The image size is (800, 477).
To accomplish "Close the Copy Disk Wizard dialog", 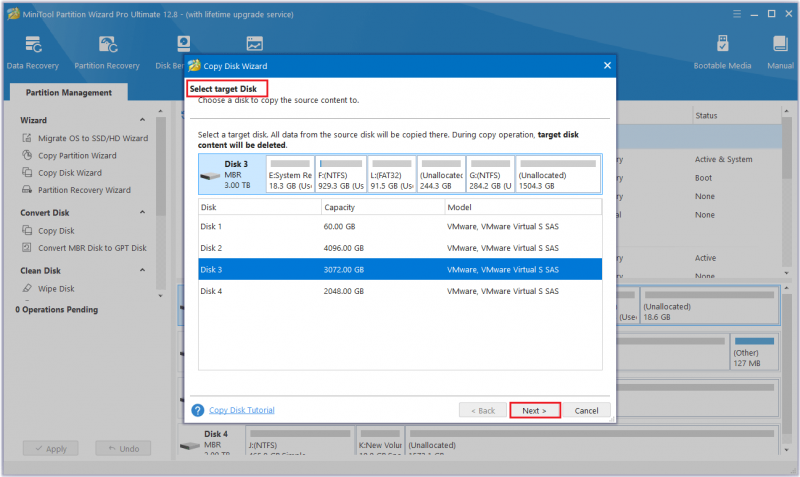I will (607, 65).
